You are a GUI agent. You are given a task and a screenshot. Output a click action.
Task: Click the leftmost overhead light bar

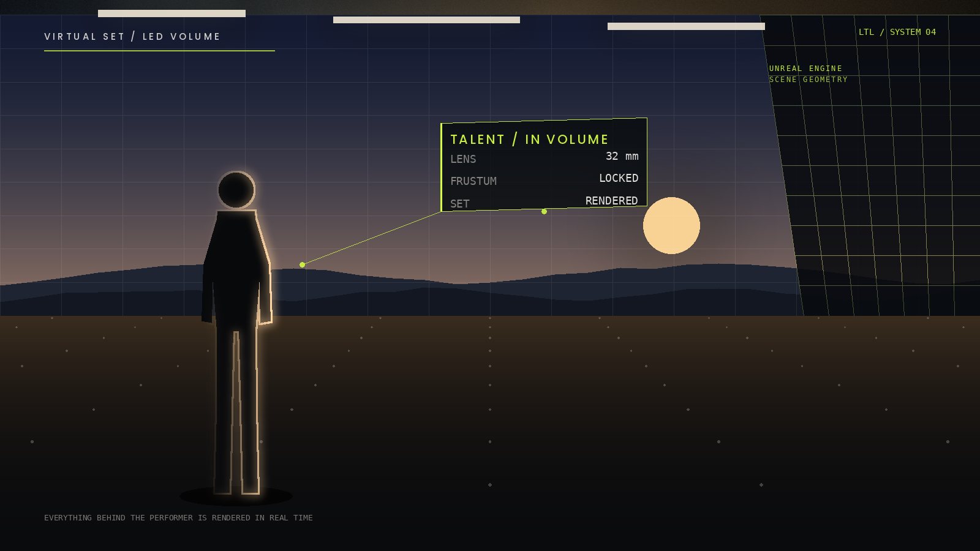click(171, 13)
